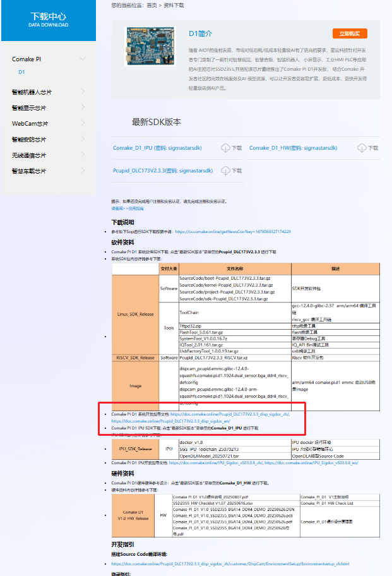Click the RISCV_SDK_Release table cell
The height and width of the screenshot is (576, 392).
click(136, 358)
